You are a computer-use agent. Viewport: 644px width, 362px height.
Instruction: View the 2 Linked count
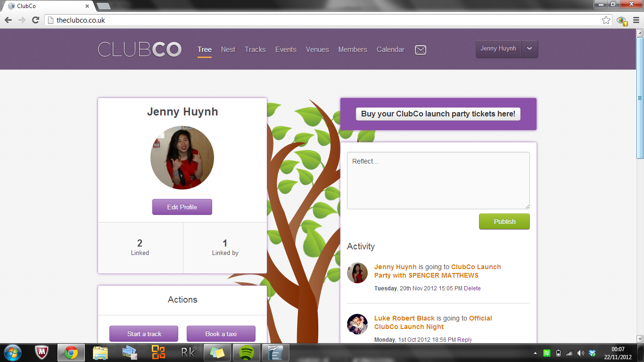[x=140, y=247]
